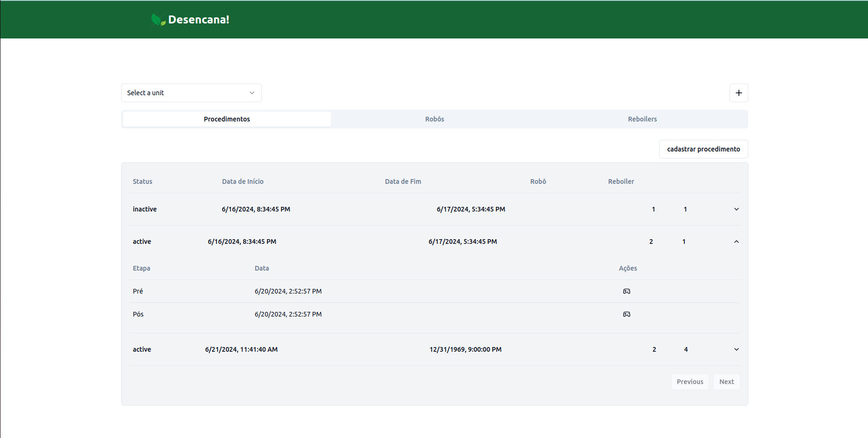
Task: Switch to the Robôs tab
Action: tap(435, 119)
